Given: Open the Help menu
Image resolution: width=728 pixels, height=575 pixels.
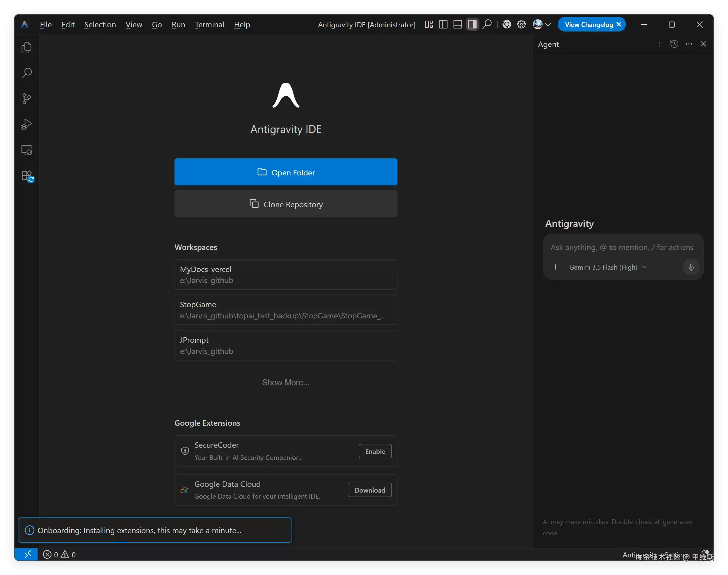Looking at the screenshot, I should point(242,25).
